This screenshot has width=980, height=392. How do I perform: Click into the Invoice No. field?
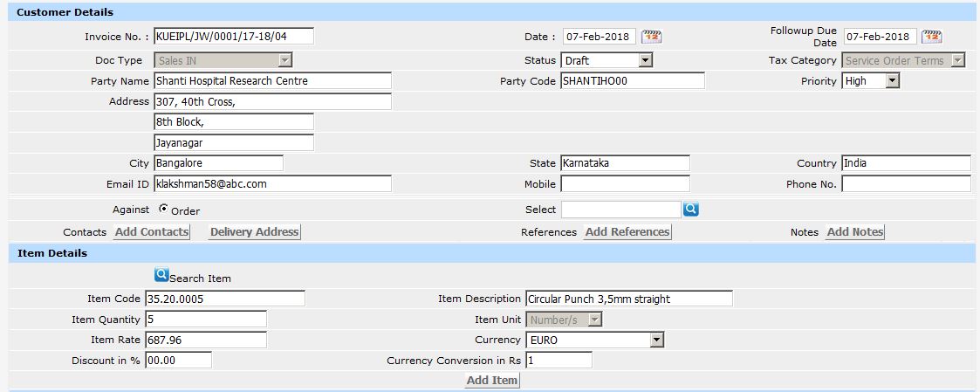coord(233,37)
